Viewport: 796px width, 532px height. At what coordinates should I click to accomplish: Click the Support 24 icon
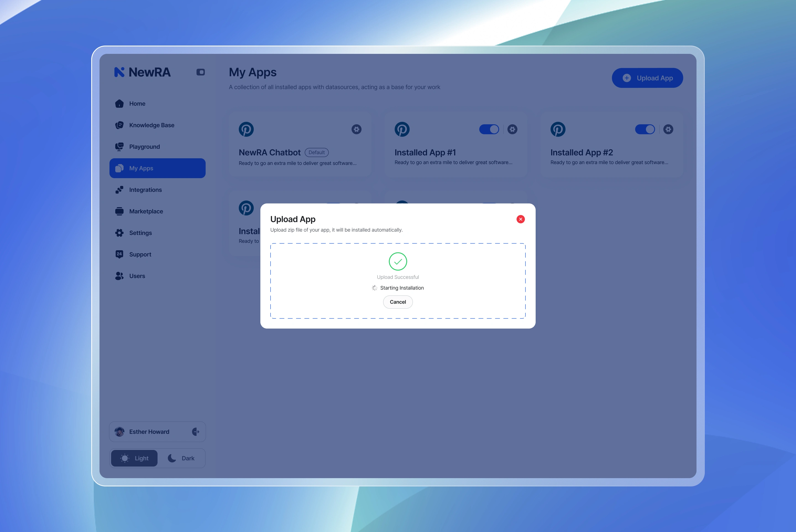coord(119,254)
